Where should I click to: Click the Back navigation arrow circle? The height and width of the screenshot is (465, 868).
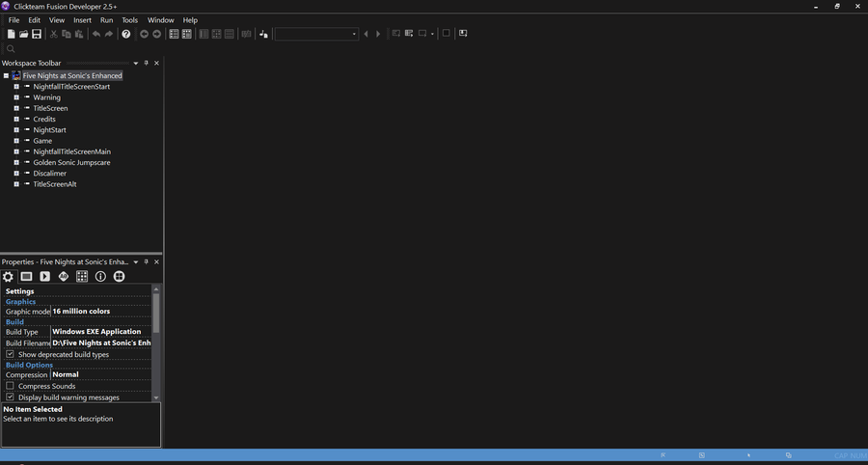[x=144, y=35]
